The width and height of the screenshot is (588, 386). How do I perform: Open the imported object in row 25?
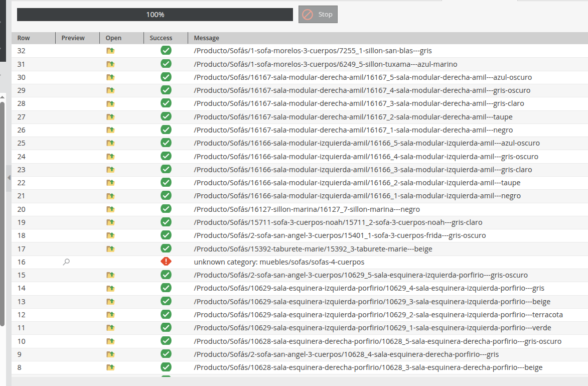110,143
